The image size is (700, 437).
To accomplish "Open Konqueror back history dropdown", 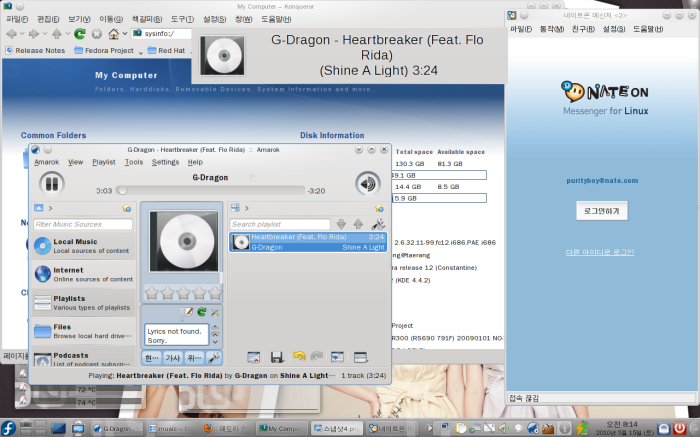I will (22, 34).
